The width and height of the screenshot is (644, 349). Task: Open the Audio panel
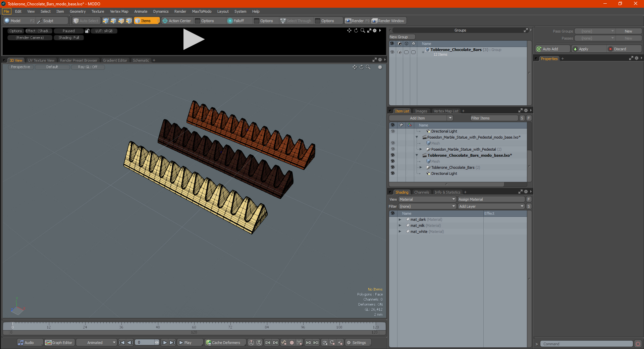[x=30, y=343]
